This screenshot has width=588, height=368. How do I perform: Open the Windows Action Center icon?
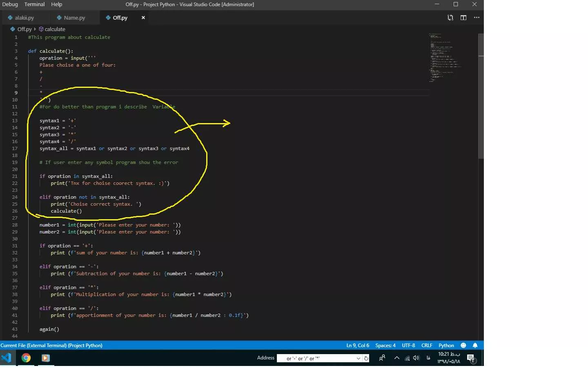tap(471, 359)
